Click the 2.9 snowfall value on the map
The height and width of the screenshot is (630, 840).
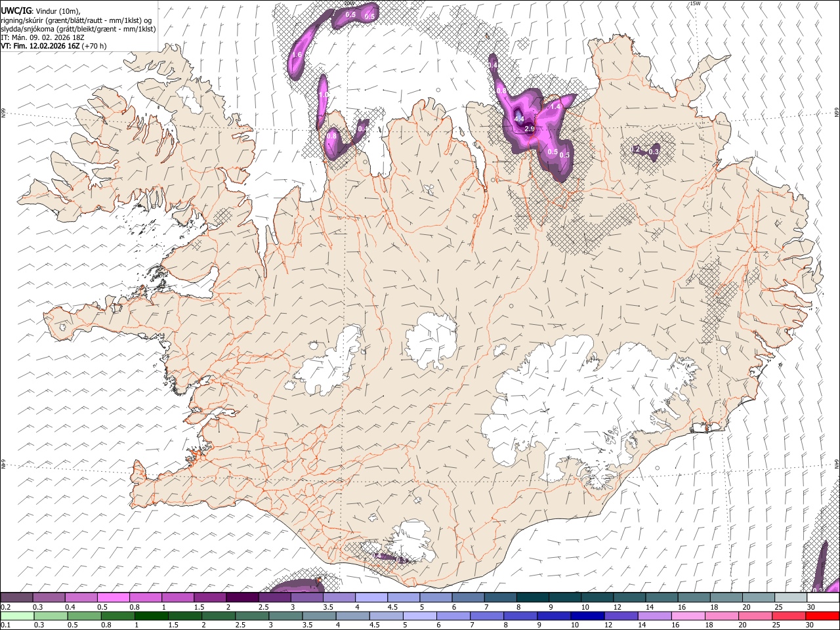tap(530, 129)
